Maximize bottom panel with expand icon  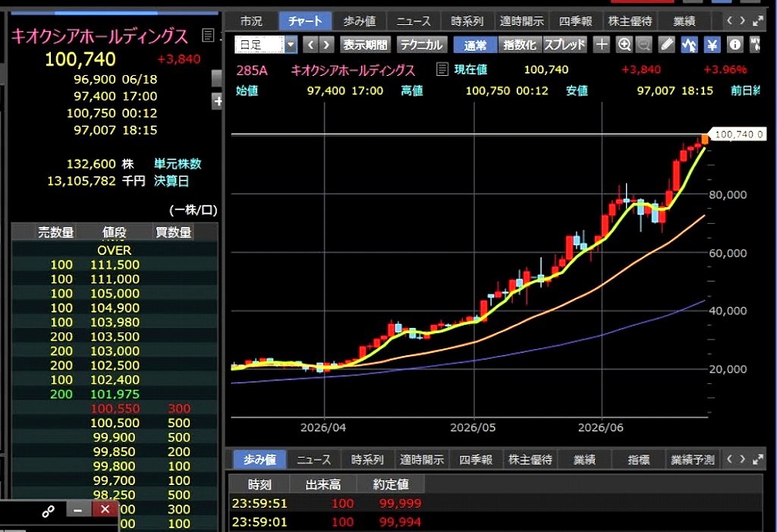tap(758, 460)
